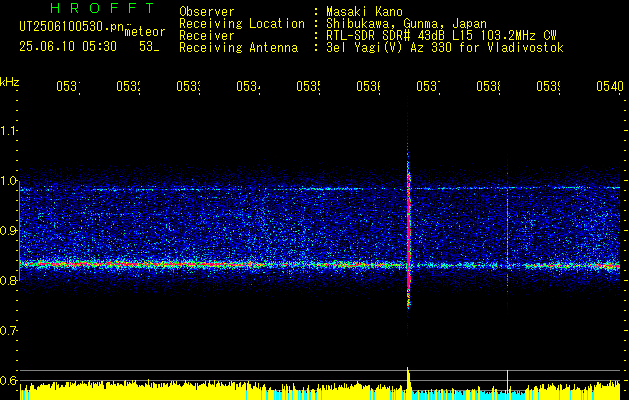Click the faint cyan line near 0.98 kHz
This screenshot has width=629, height=400.
tap(319, 189)
